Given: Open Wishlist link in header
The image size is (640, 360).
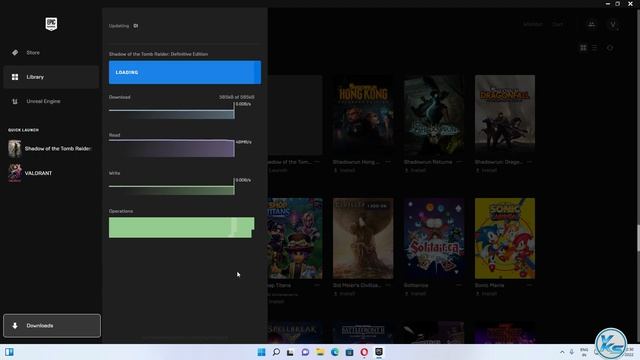Looking at the screenshot, I should coord(533,24).
